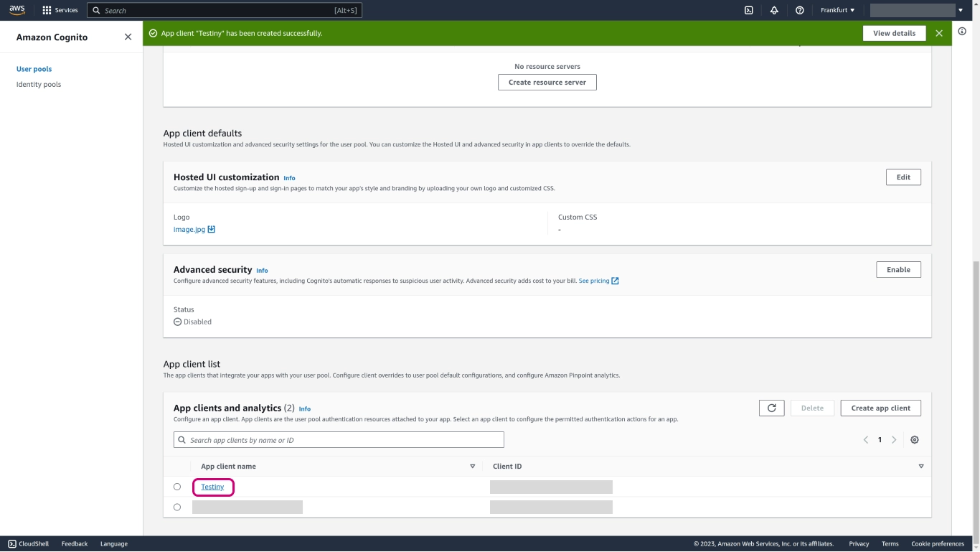Click the Create app client button

[x=880, y=408]
